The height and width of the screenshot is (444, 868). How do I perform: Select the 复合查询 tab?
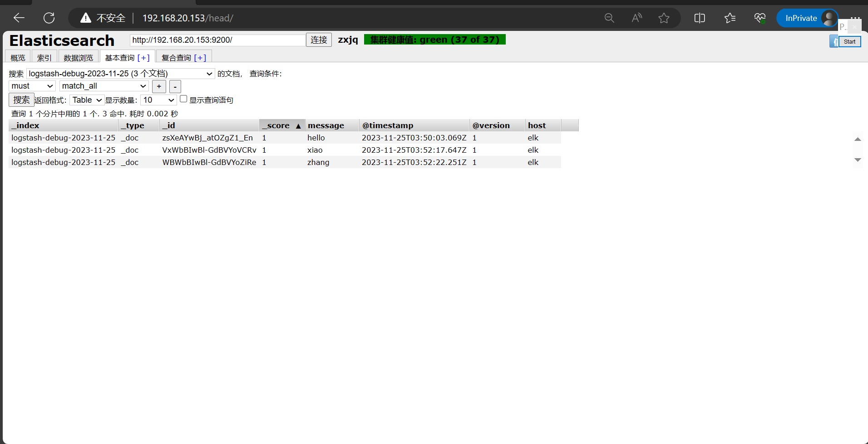pos(176,58)
